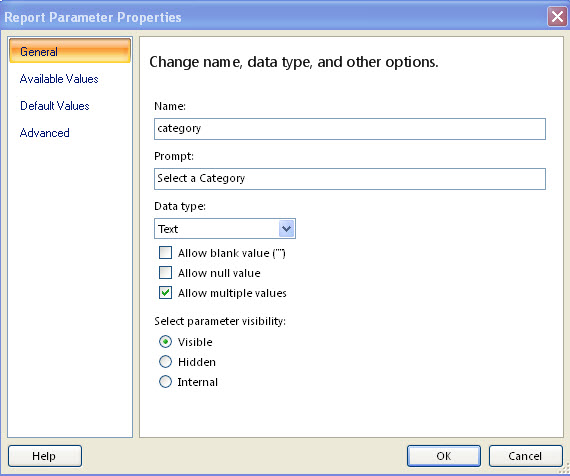Uncheck Allow multiple values
This screenshot has height=476, width=570.
coord(165,292)
